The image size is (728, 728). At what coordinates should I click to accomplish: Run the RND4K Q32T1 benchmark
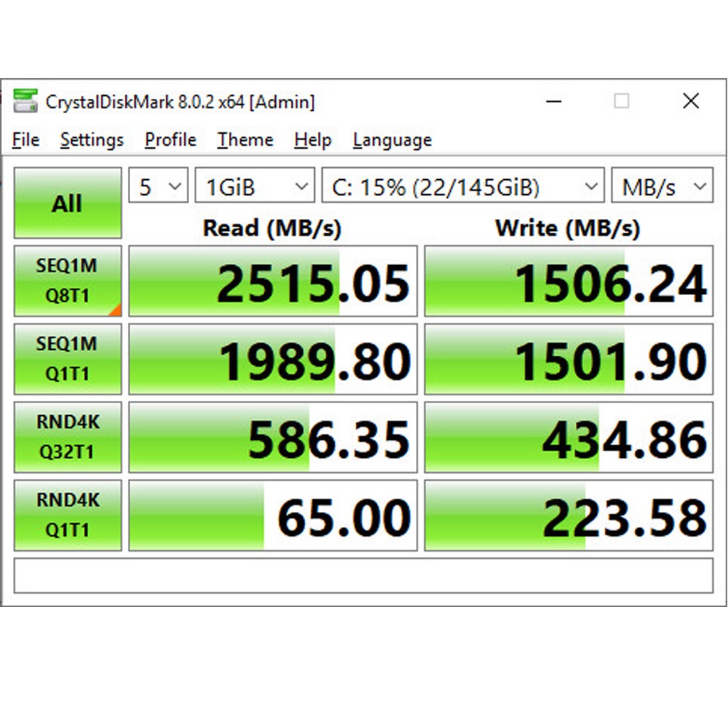(68, 437)
